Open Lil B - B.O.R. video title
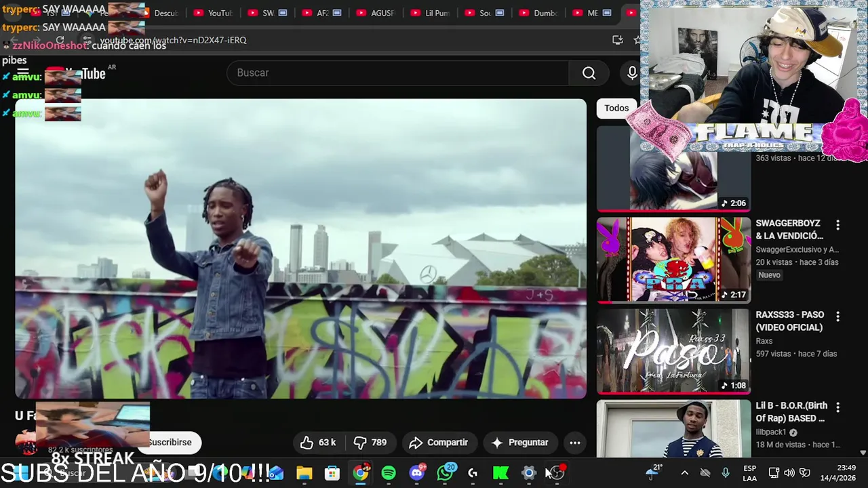 790,413
